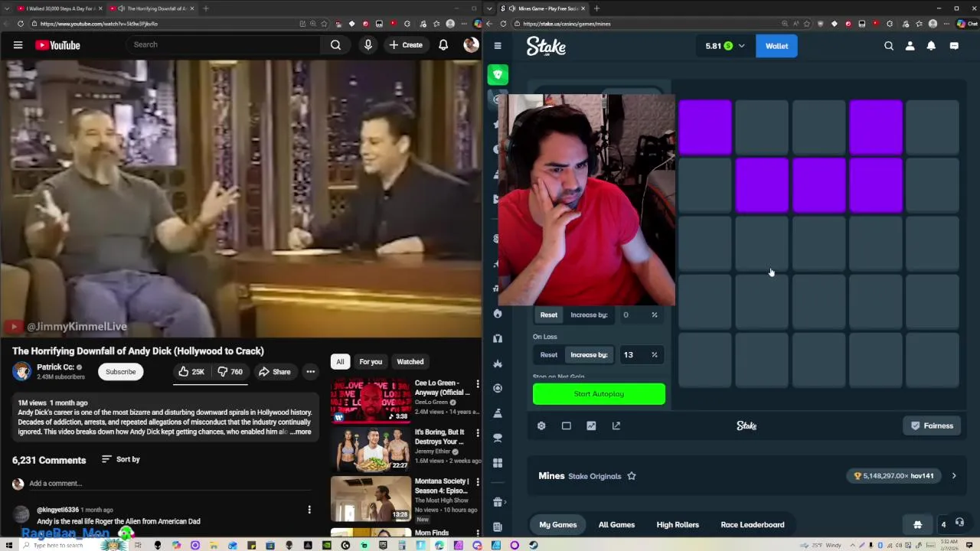Screen dimensions: 980x551
Task: Select On Loss Reset option
Action: (549, 354)
